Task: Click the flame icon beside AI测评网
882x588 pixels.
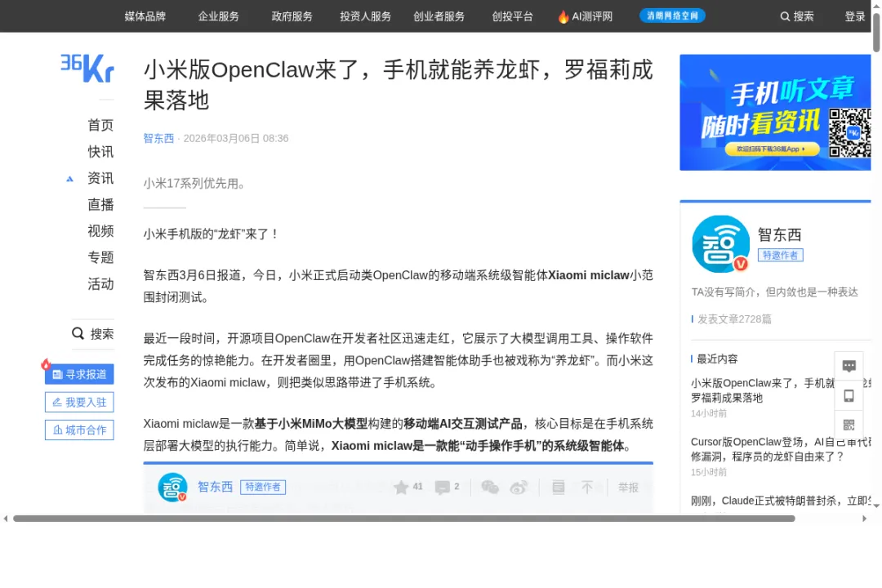Action: click(563, 16)
